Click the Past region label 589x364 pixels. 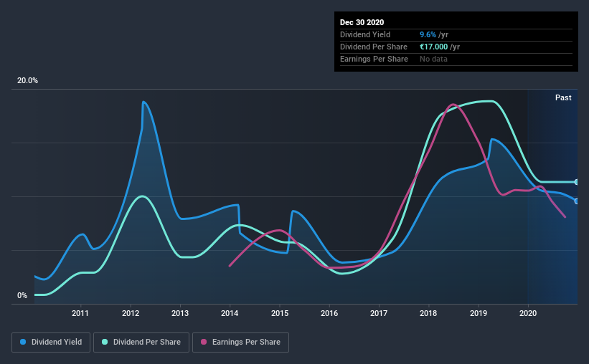pos(563,97)
